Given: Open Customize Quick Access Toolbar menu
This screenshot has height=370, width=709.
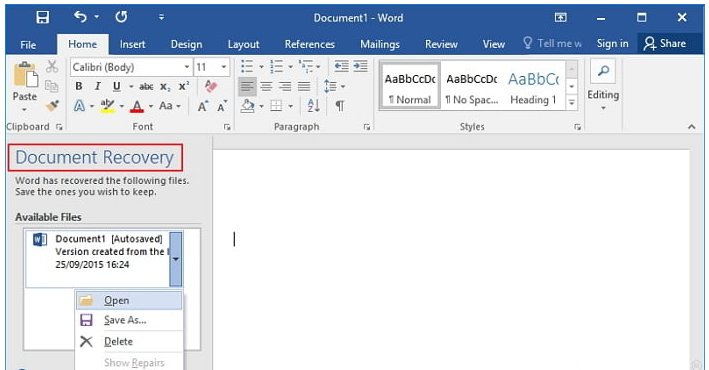Looking at the screenshot, I should (x=161, y=18).
